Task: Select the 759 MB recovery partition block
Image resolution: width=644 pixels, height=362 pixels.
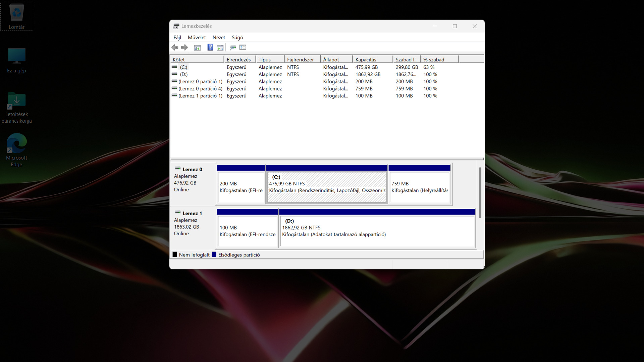Action: 419,187
